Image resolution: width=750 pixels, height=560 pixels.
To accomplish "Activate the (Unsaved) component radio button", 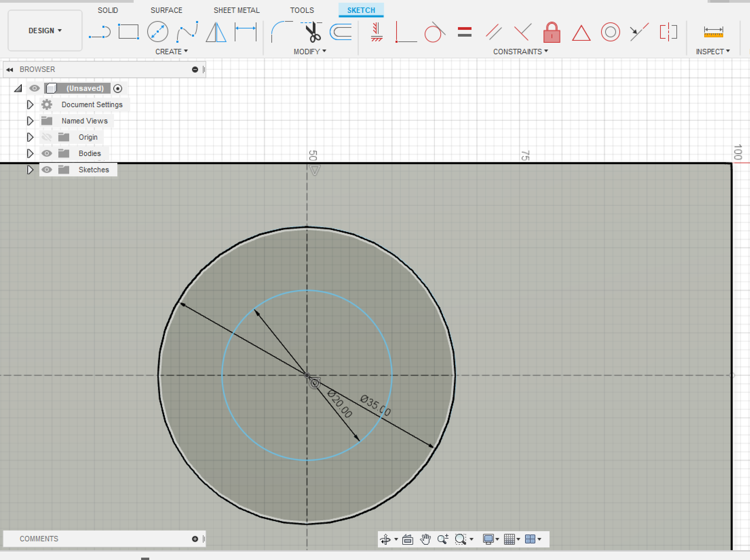I will 118,89.
